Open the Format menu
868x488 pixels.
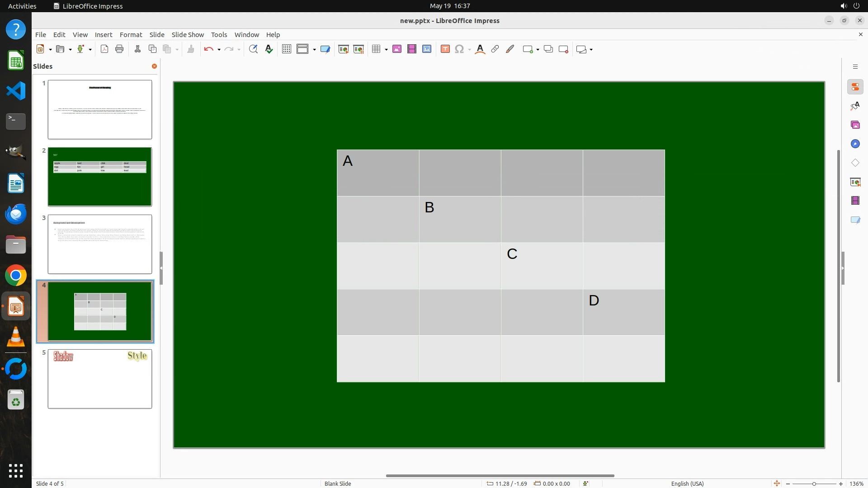(x=131, y=34)
